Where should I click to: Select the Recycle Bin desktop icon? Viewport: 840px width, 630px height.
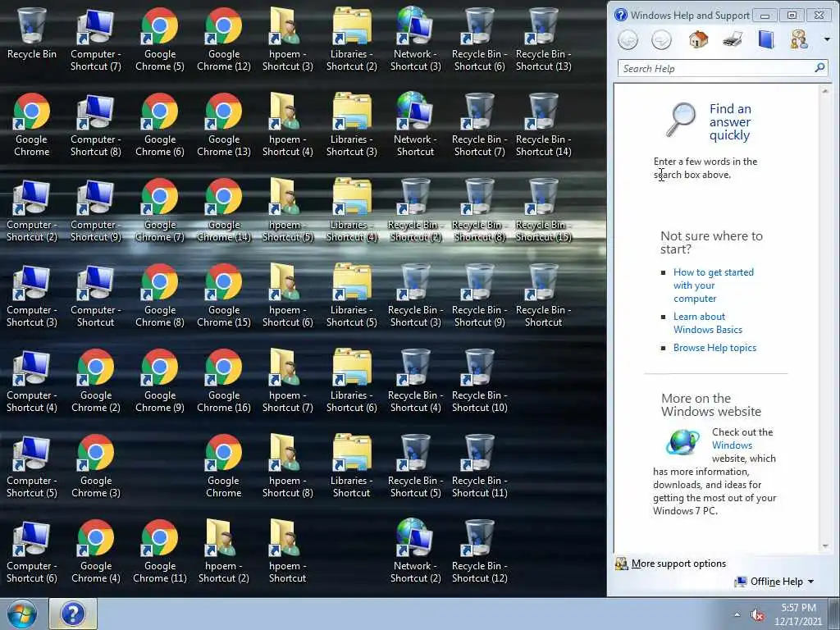[32, 33]
